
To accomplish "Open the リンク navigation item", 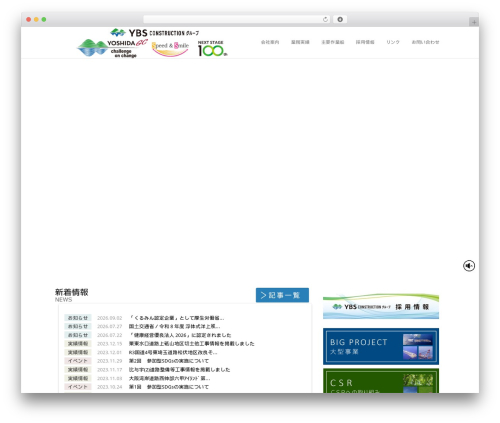I will 393,42.
